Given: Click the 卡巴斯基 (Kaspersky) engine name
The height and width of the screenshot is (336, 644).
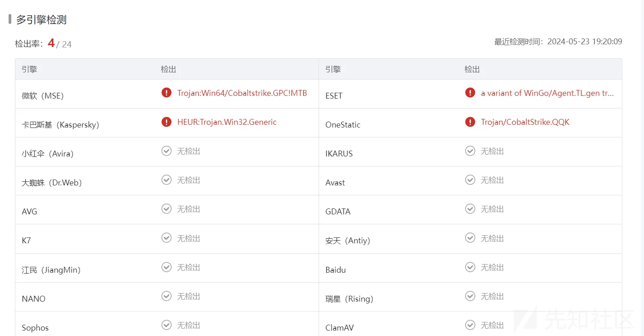Looking at the screenshot, I should pyautogui.click(x=61, y=125).
